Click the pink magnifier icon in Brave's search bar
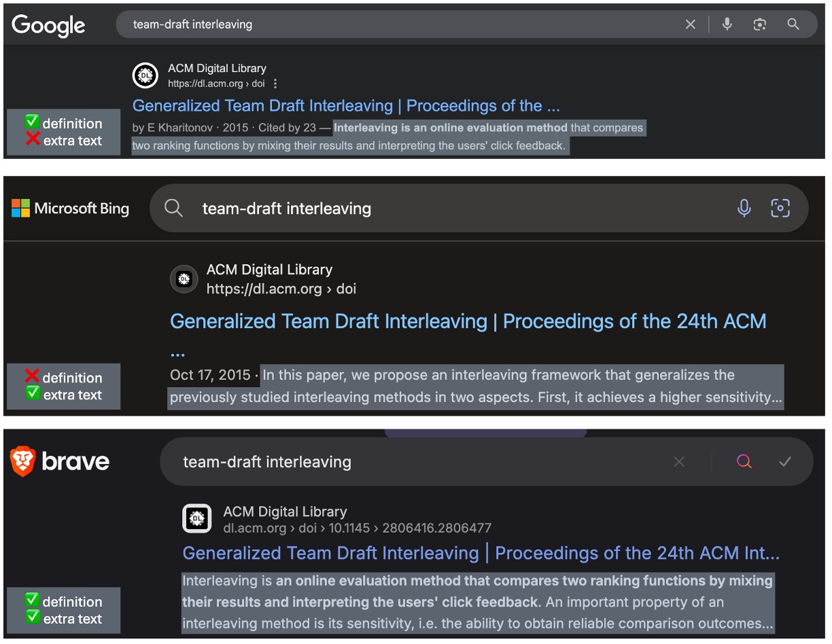832x644 pixels. click(x=744, y=461)
